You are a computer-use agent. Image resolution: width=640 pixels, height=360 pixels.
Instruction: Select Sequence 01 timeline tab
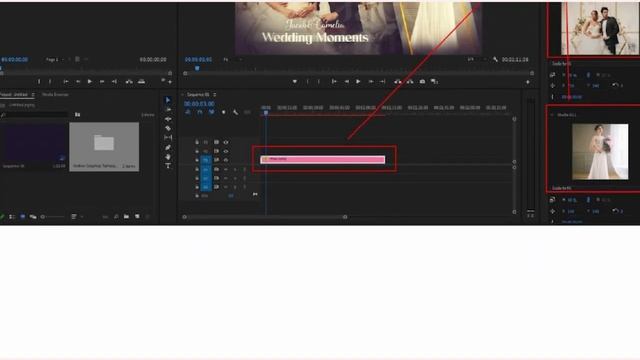[x=198, y=95]
